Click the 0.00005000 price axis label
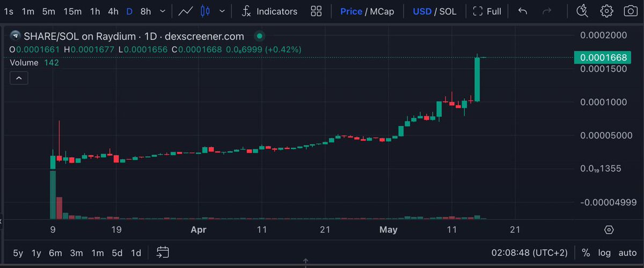This screenshot has height=268, width=644. point(606,135)
